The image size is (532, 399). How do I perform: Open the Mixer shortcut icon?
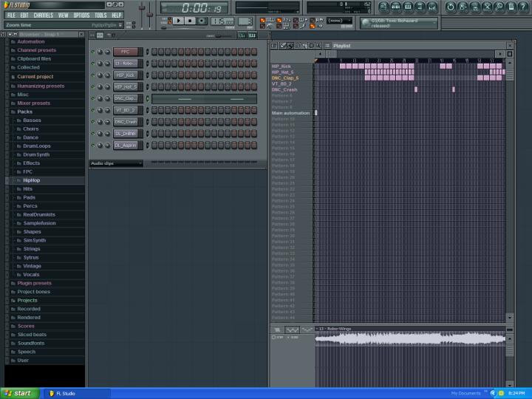432,7
